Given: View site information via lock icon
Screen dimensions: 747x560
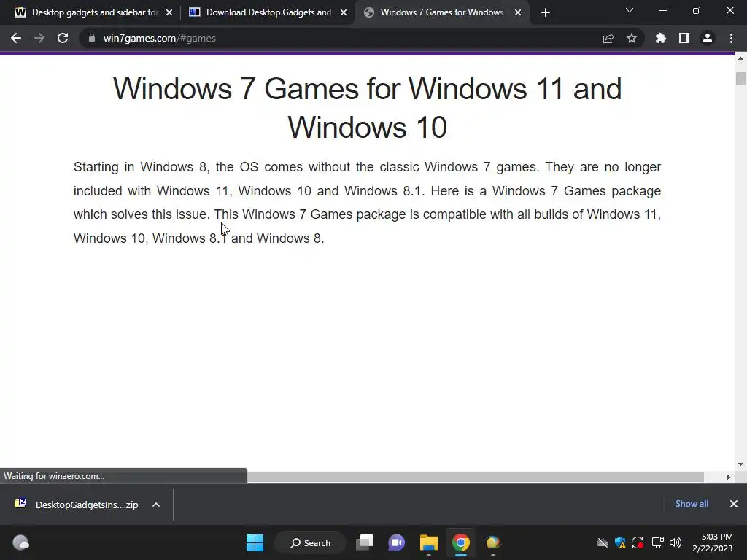Looking at the screenshot, I should [91, 38].
